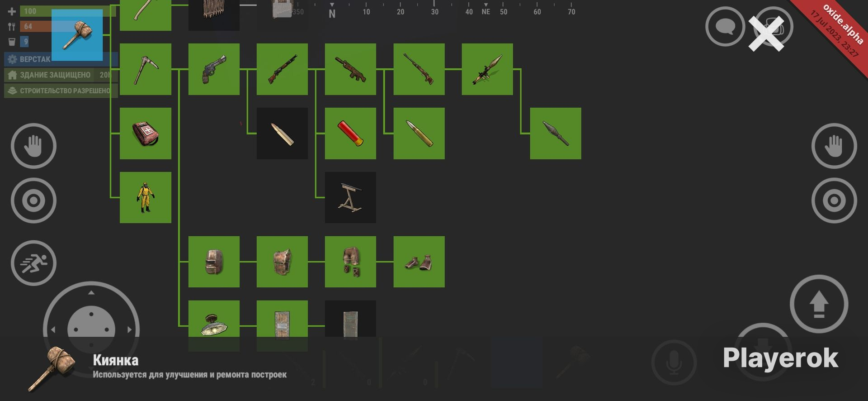Tap the hand interact button on the right side
This screenshot has width=868, height=401.
coord(834,146)
